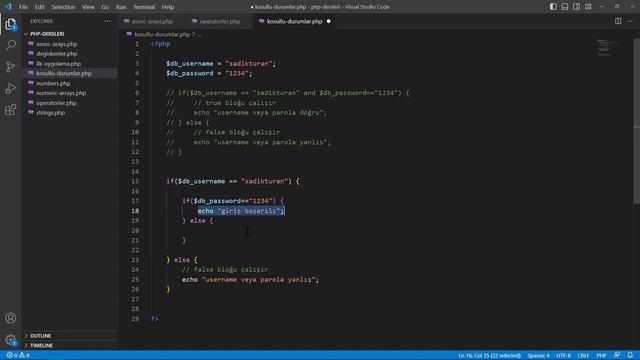640x360 pixels.
Task: Change indentation via Spaces: 4
Action: coord(538,356)
